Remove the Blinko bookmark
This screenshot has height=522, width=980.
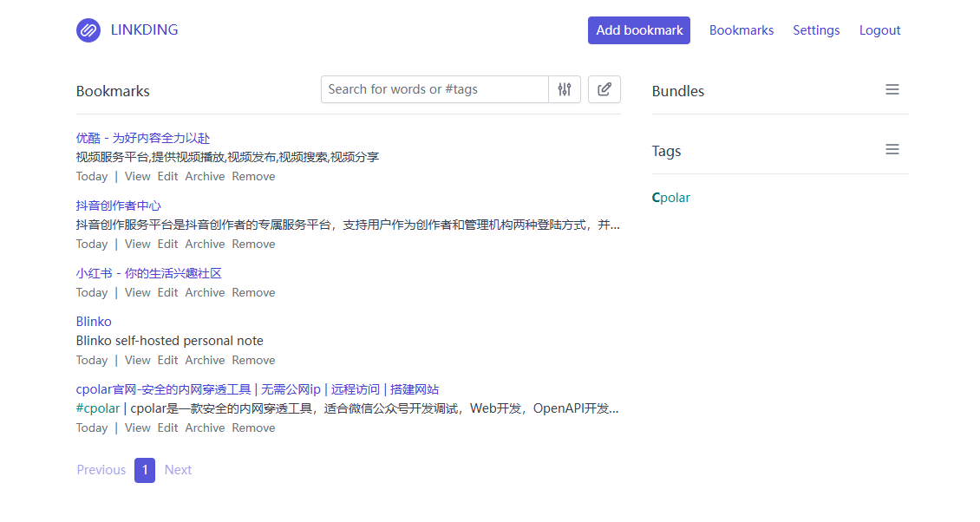pos(254,360)
